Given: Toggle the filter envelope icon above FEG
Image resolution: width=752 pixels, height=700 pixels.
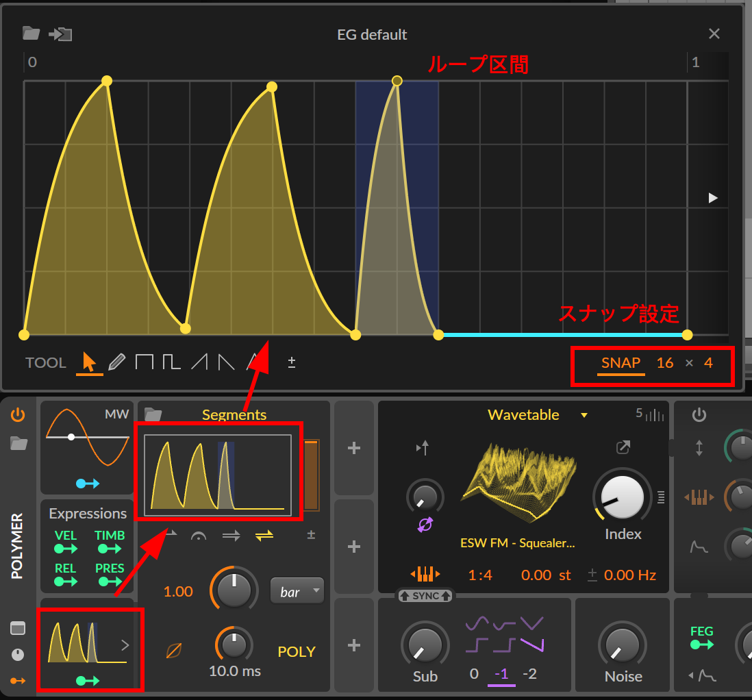Looking at the screenshot, I should point(699,547).
